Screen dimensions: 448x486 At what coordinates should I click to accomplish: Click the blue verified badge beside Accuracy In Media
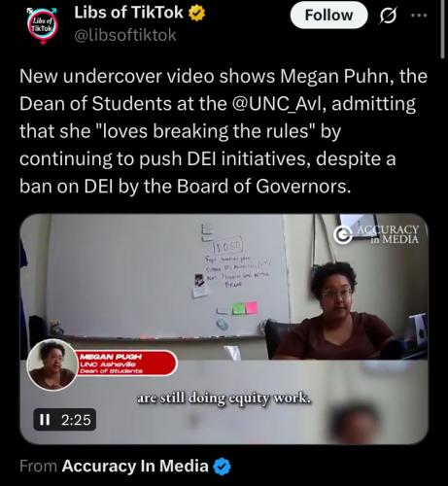(222, 467)
